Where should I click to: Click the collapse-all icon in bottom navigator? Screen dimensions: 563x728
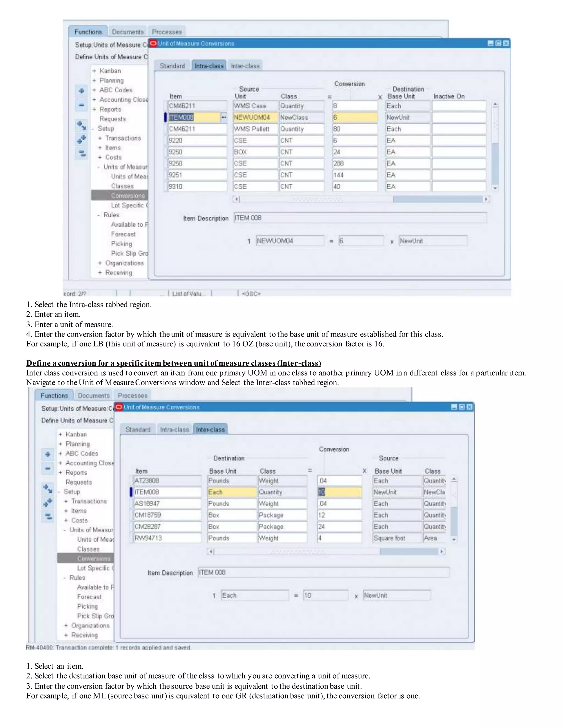coord(48,517)
